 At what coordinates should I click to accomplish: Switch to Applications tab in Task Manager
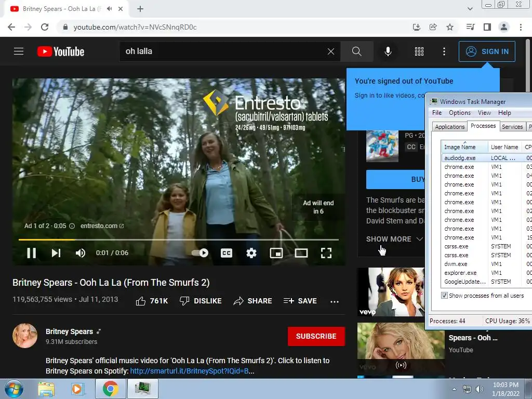(449, 127)
